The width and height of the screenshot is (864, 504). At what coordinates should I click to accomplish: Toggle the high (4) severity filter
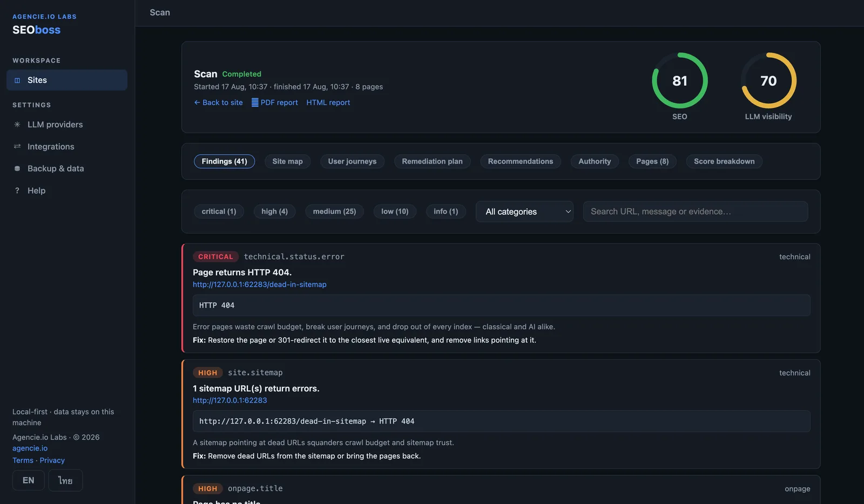[274, 212]
